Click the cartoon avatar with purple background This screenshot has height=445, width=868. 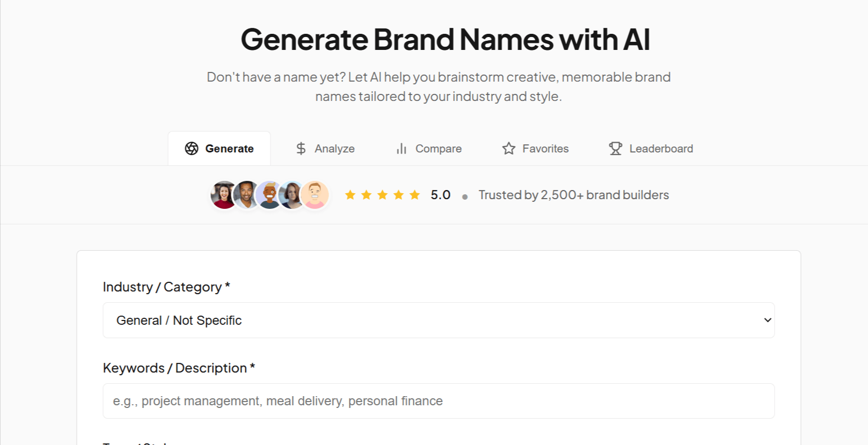click(x=269, y=195)
